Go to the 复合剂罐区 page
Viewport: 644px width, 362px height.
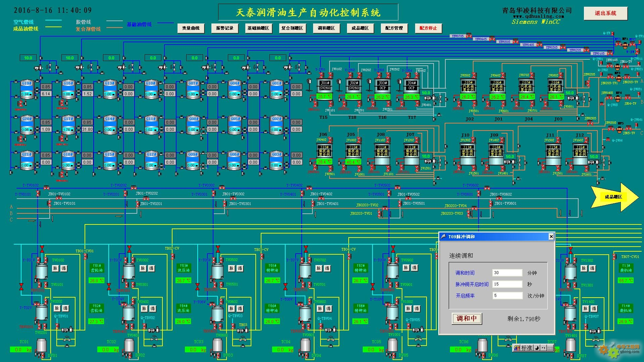click(x=292, y=28)
